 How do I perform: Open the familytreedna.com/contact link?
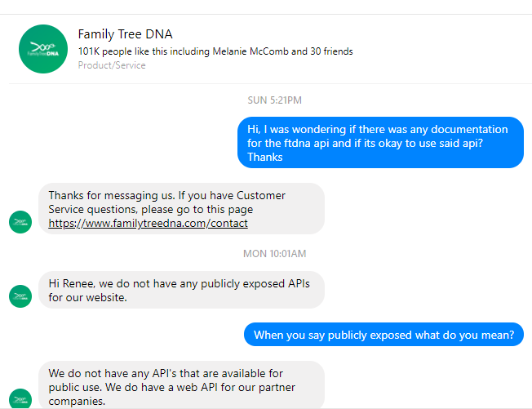[148, 223]
